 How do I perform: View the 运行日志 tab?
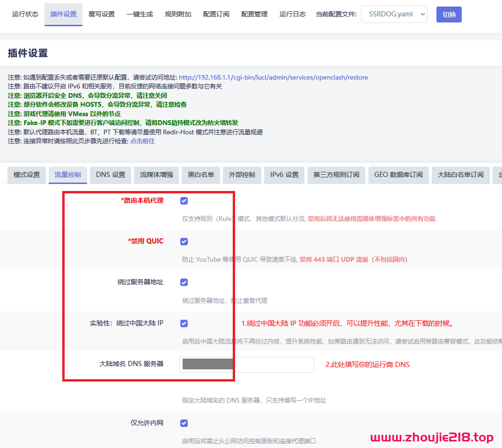292,14
